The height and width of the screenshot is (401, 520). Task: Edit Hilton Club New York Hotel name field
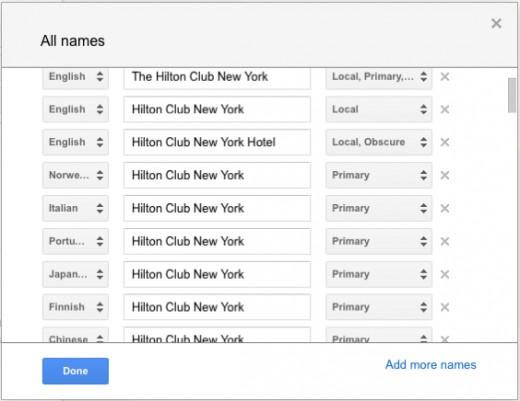tap(217, 142)
